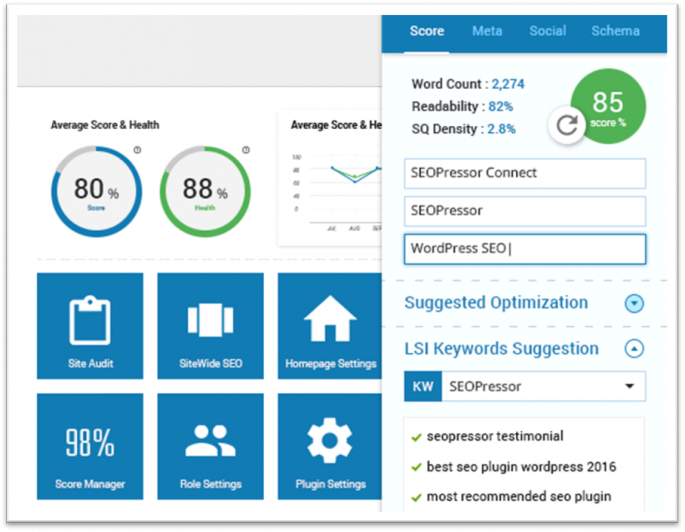This screenshot has width=685, height=532.
Task: Open the Score Manager tile
Action: point(90,446)
